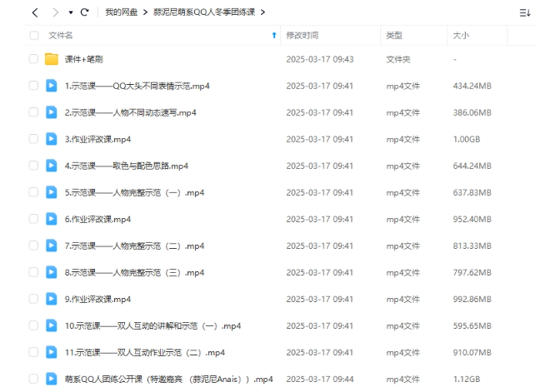Open file 2.示范课——人物不同动态速写.mp4

click(130, 112)
